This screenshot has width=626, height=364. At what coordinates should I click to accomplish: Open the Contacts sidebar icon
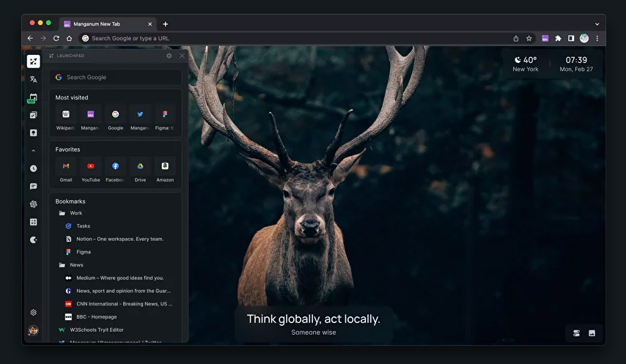pyautogui.click(x=34, y=133)
